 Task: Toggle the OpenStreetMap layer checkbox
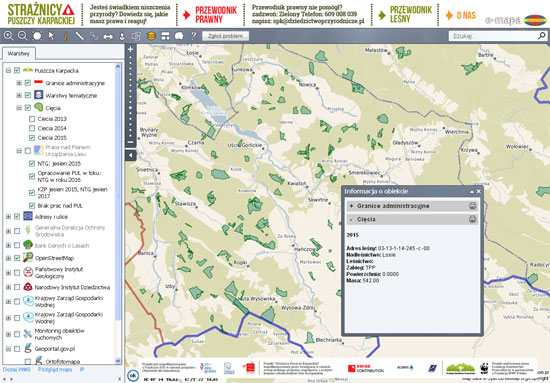[17, 258]
